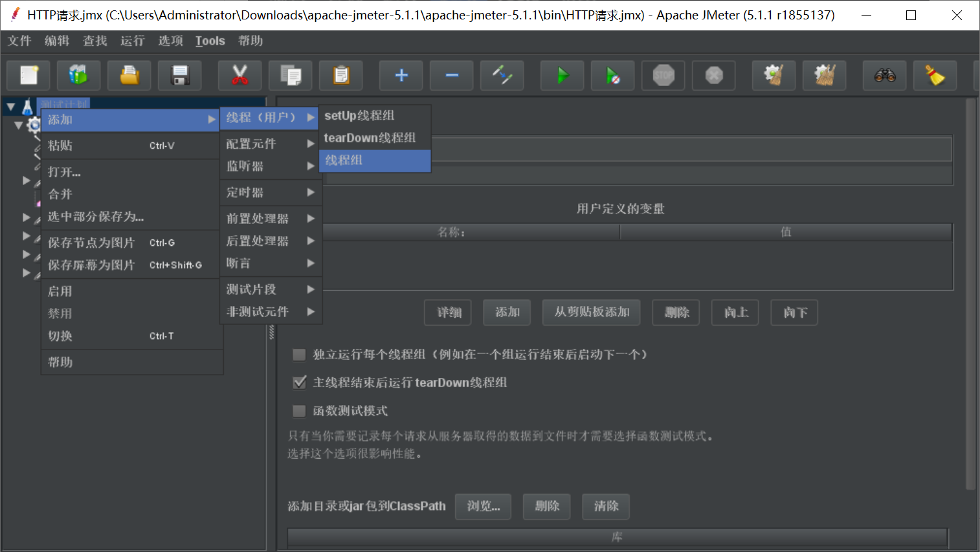Choose 保存屏幕为图片 entry
This screenshot has width=980, height=552.
pos(131,265)
